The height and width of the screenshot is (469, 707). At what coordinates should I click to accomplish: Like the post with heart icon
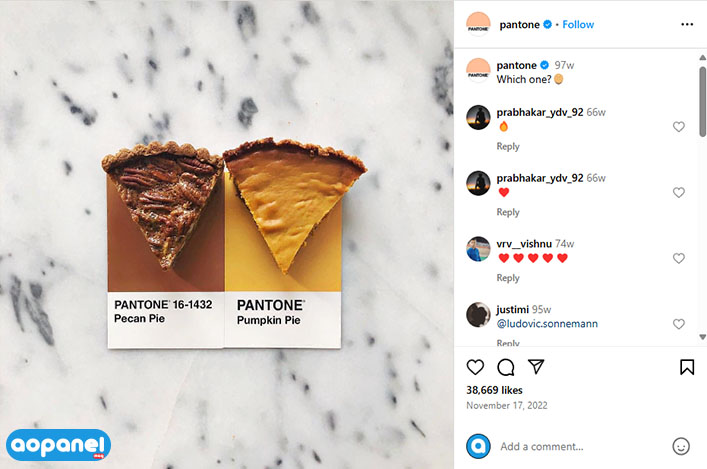click(475, 367)
